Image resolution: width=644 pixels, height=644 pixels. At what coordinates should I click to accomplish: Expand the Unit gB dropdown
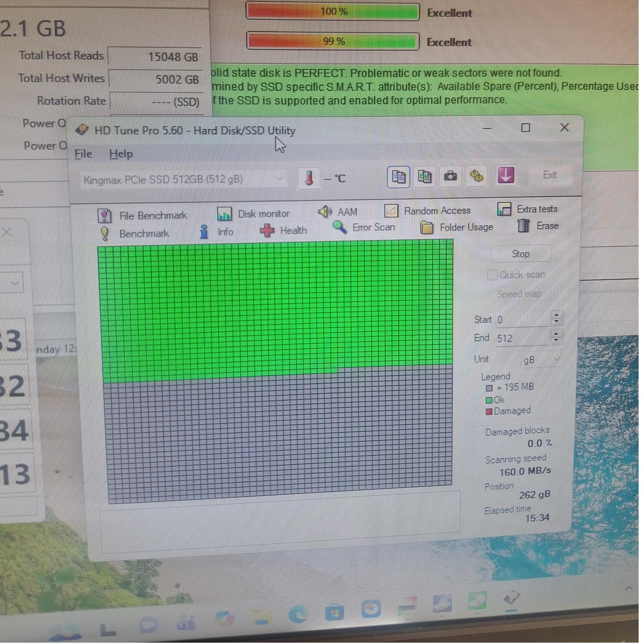pos(556,359)
